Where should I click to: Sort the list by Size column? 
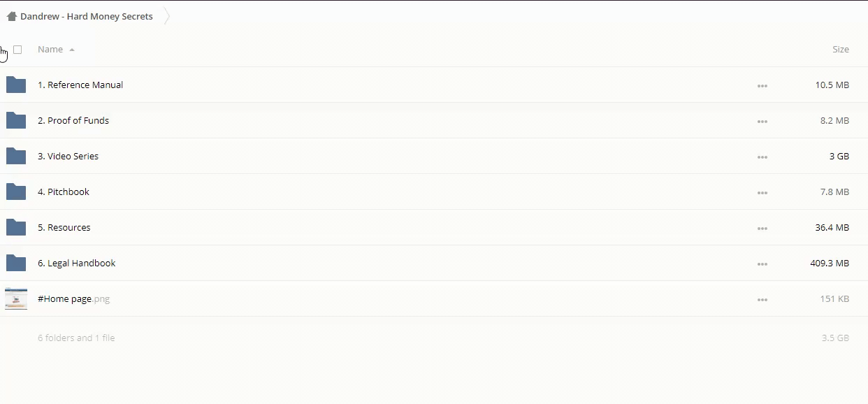[840, 50]
